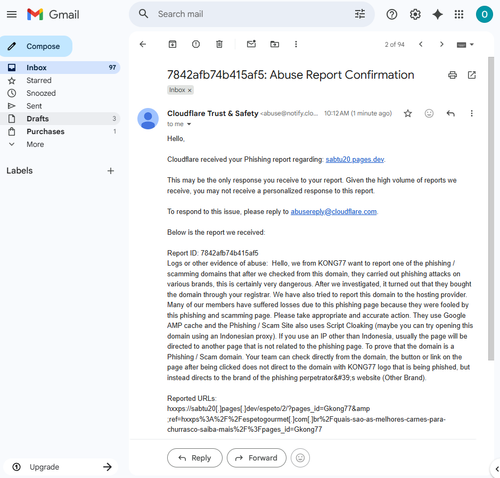Click the Gemini sparkle icon
500x478 pixels.
(437, 14)
